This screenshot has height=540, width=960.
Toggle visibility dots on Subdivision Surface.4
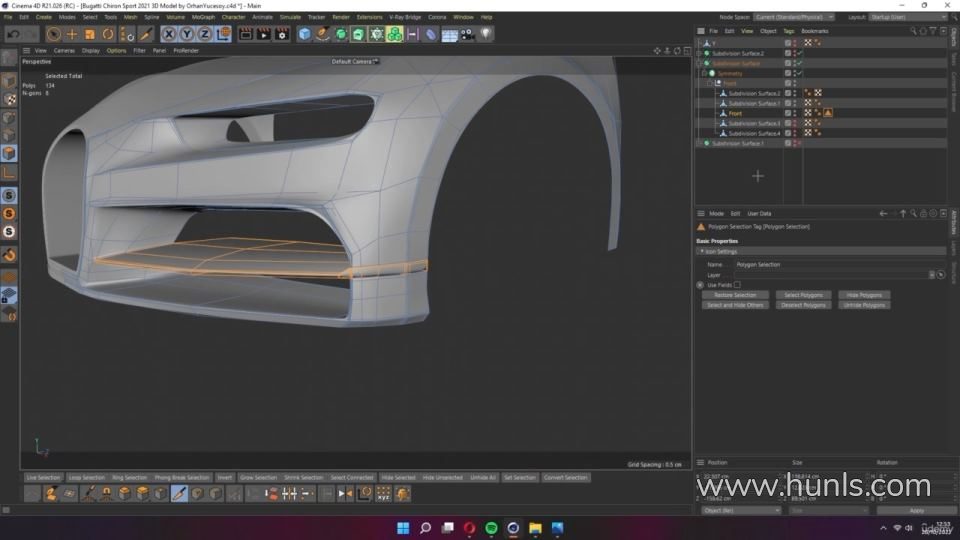[795, 133]
